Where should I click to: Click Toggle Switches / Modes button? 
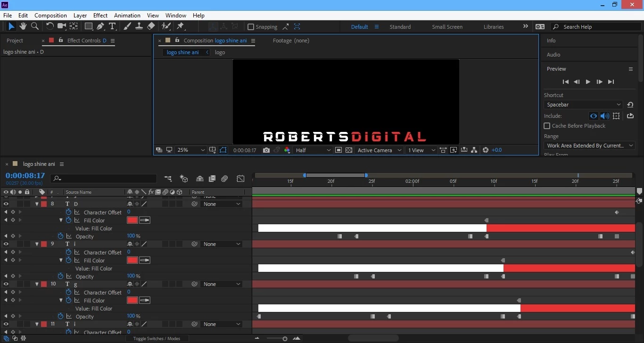click(157, 338)
